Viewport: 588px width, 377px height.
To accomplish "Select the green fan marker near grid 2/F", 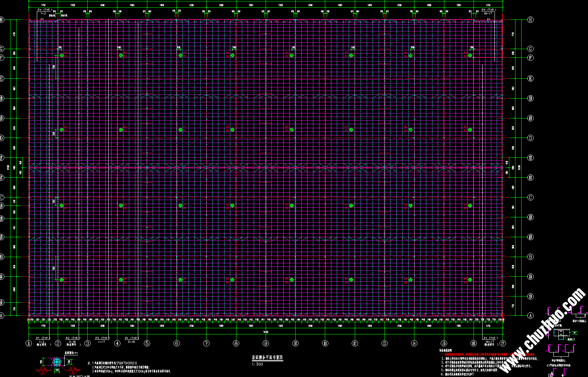I will tap(62, 55).
